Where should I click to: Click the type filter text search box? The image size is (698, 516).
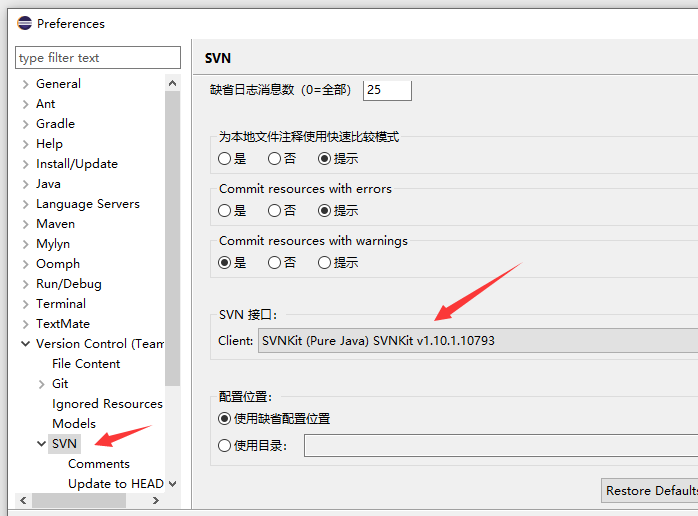[98, 58]
